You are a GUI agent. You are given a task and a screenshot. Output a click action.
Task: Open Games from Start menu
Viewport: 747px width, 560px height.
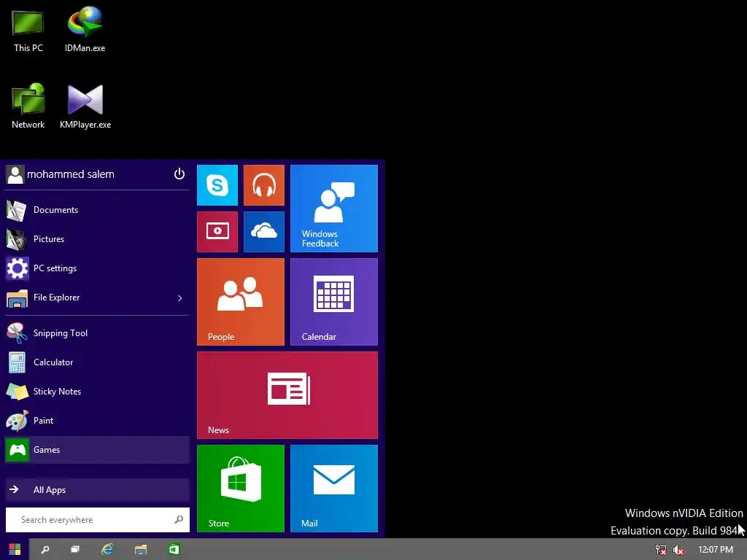point(97,449)
